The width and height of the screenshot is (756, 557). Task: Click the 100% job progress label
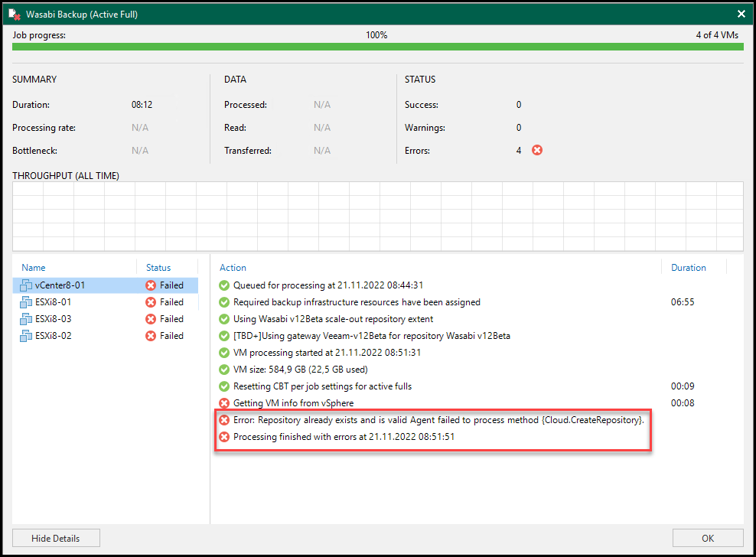point(376,35)
